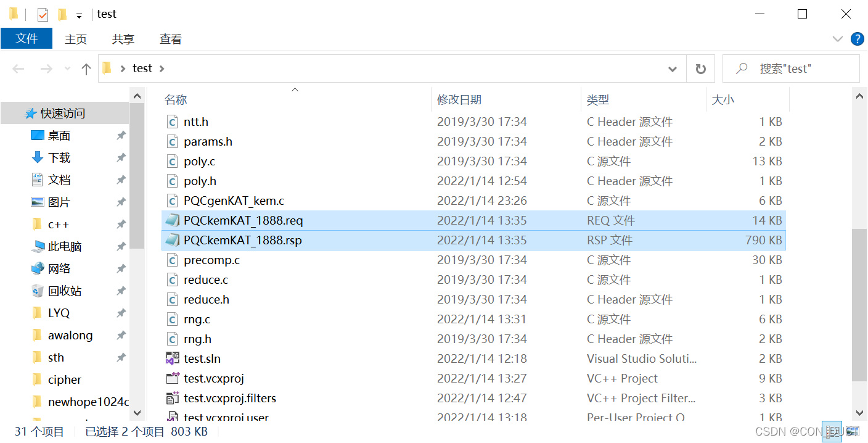The image size is (868, 443).
Task: Click file list scrollbar down arrow
Action: click(x=859, y=413)
